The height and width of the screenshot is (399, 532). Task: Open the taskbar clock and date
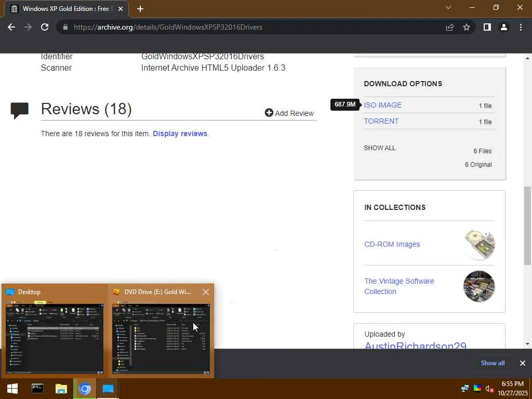click(x=512, y=389)
